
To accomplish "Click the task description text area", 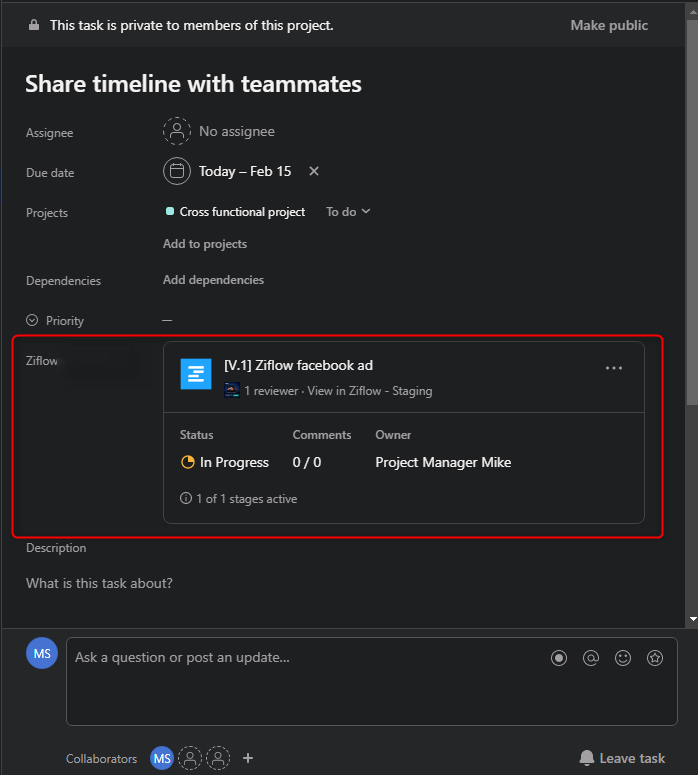I will (100, 583).
